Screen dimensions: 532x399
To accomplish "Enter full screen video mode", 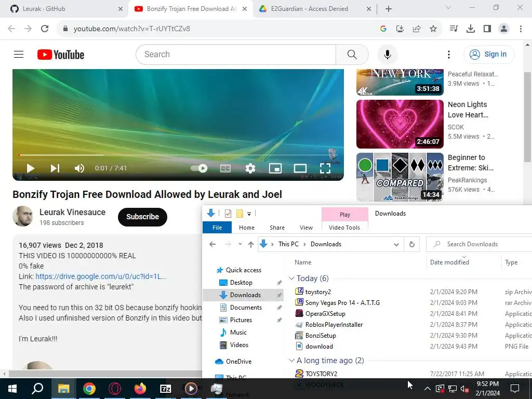I will [325, 168].
